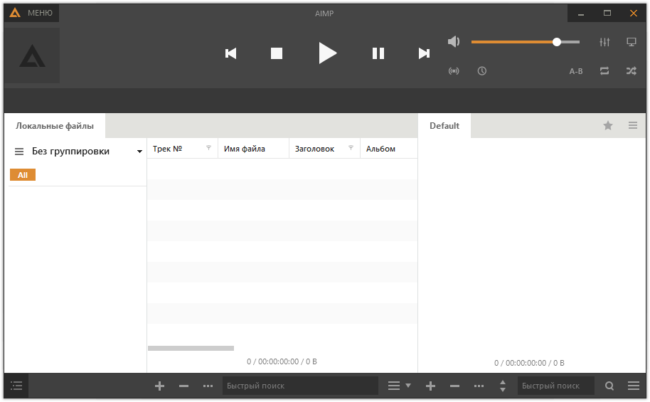Select the All filter tag
The width and height of the screenshot is (650, 402).
[x=23, y=175]
